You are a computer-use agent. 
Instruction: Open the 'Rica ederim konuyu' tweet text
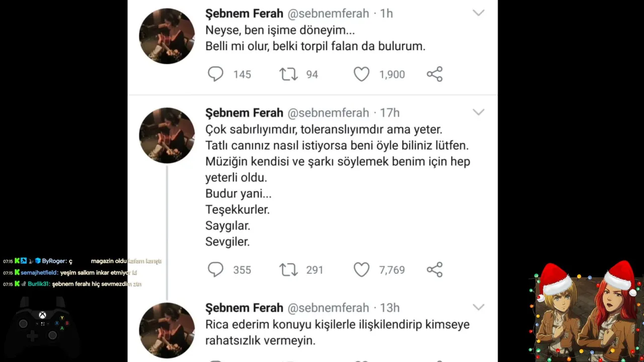point(337,332)
